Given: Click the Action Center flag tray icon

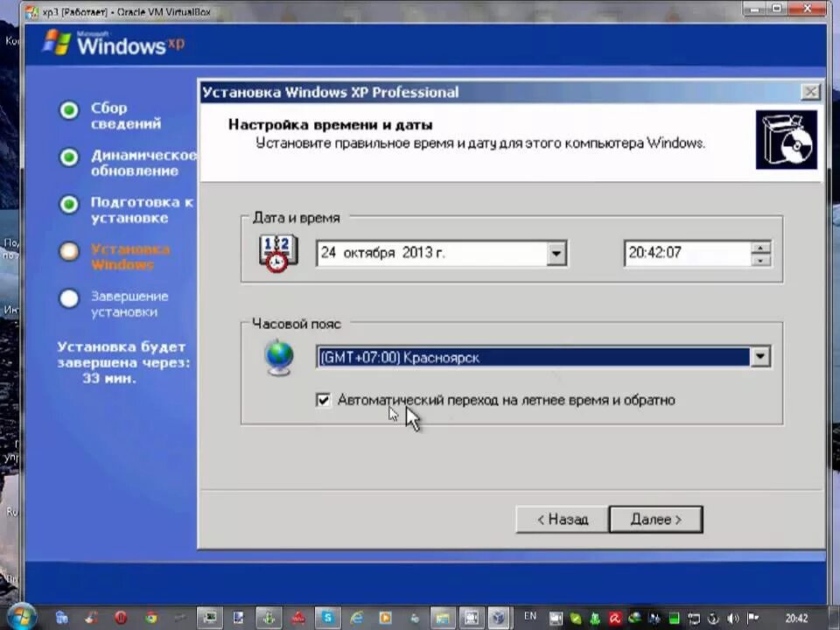Looking at the screenshot, I should pos(752,619).
